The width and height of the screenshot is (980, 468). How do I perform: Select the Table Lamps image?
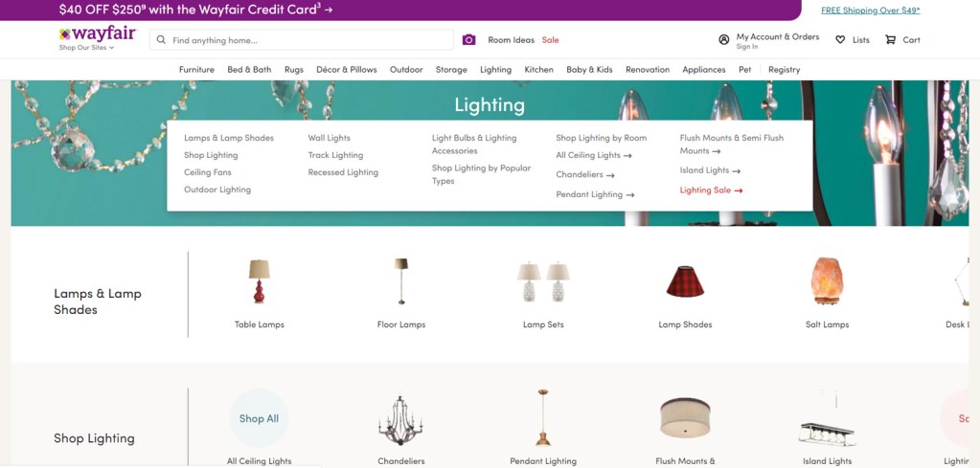259,282
